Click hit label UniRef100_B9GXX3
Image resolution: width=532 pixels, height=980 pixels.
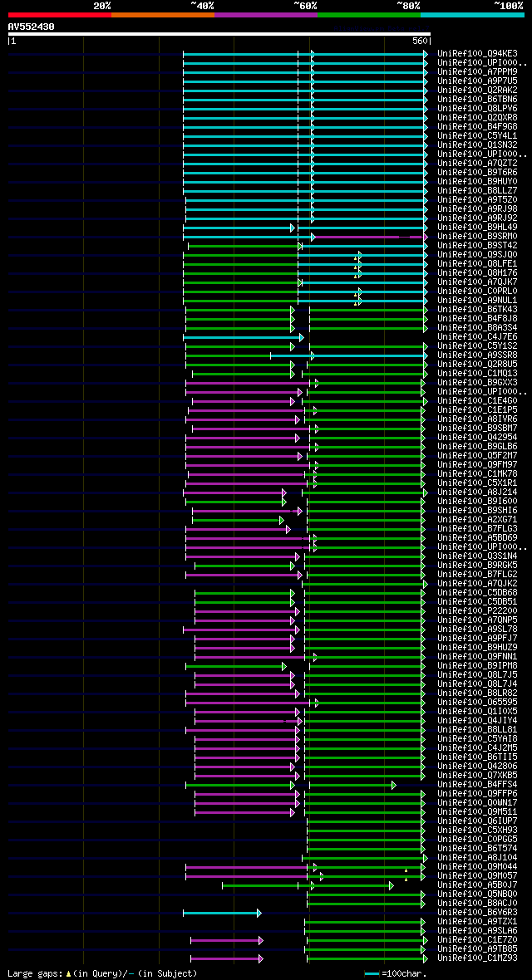477,383
